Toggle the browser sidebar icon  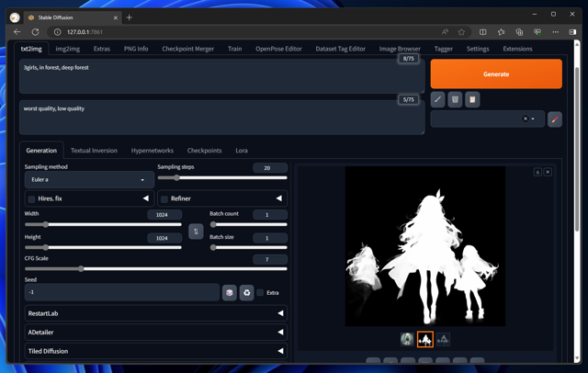pos(572,32)
